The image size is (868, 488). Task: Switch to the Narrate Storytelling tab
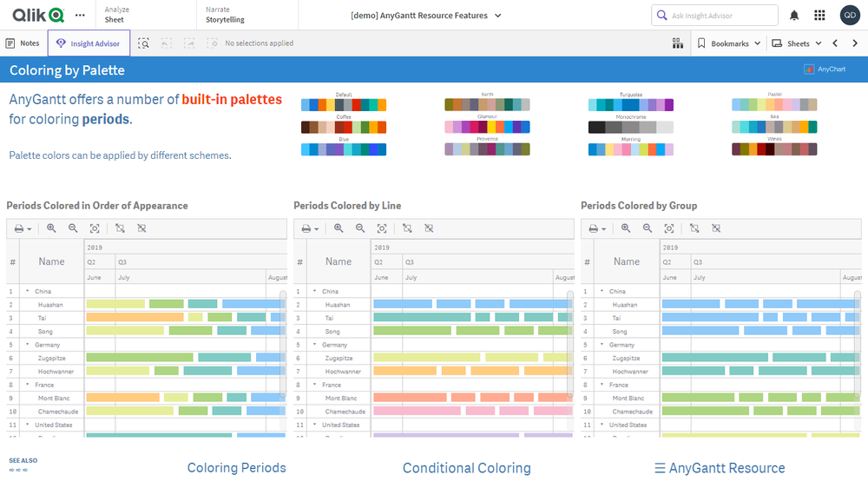point(225,15)
